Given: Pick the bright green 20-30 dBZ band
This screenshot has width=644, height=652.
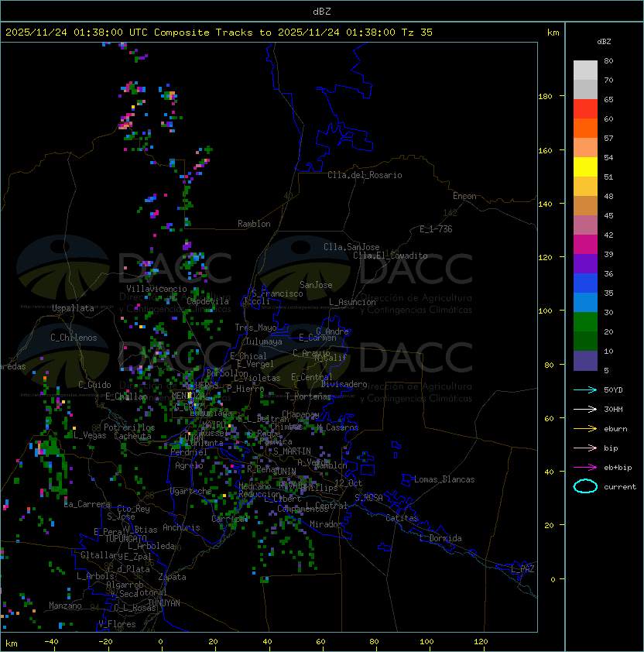Looking at the screenshot, I should [585, 322].
